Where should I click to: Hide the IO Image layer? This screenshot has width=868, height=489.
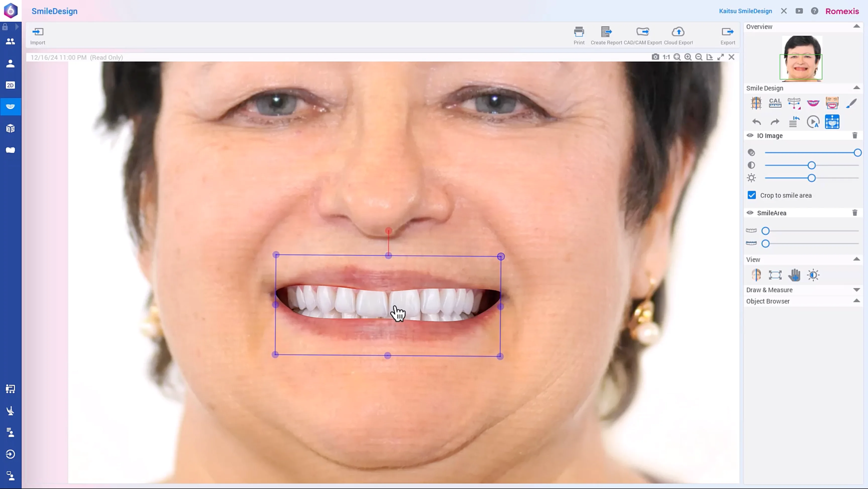[x=750, y=136]
